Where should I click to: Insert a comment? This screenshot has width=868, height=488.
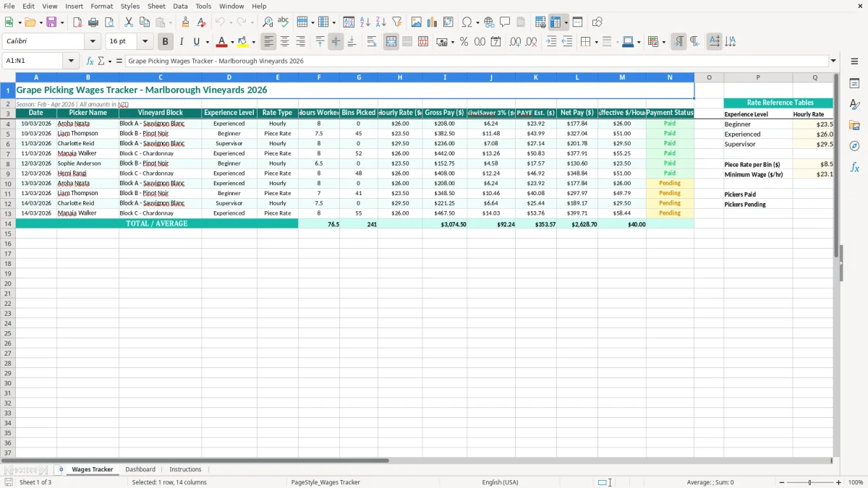505,22
